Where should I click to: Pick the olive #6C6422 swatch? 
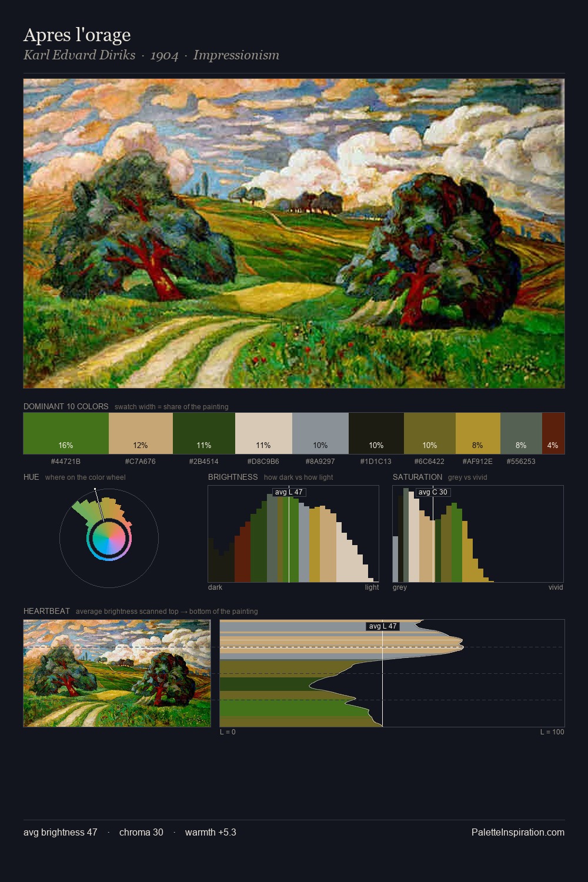click(430, 433)
